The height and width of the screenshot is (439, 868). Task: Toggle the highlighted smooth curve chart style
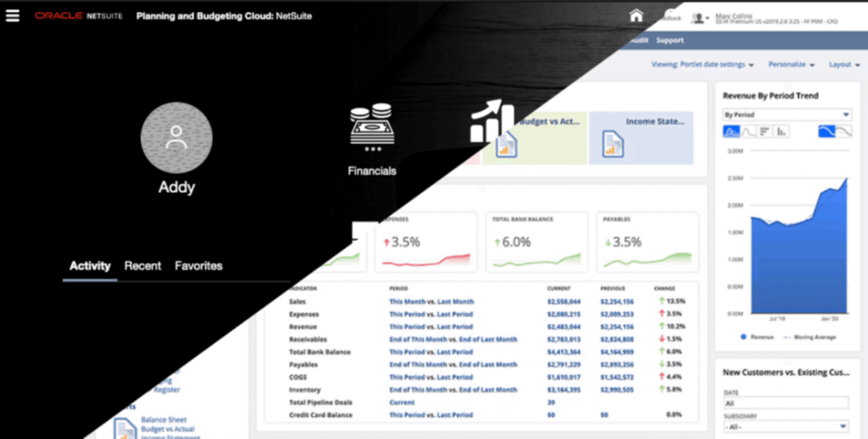pyautogui.click(x=826, y=131)
